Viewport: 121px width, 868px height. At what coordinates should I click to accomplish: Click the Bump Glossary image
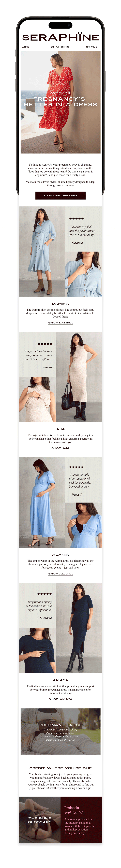tap(40, 820)
